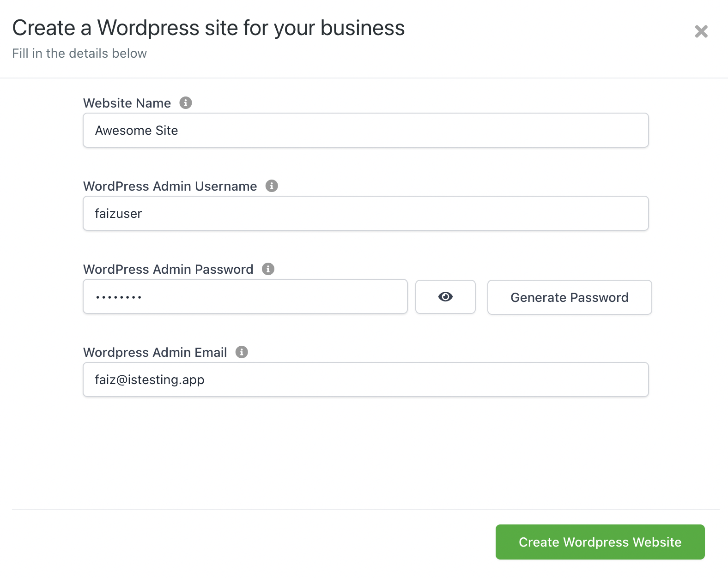
Task: Click into the Admin Username field with faizuser
Action: click(365, 213)
